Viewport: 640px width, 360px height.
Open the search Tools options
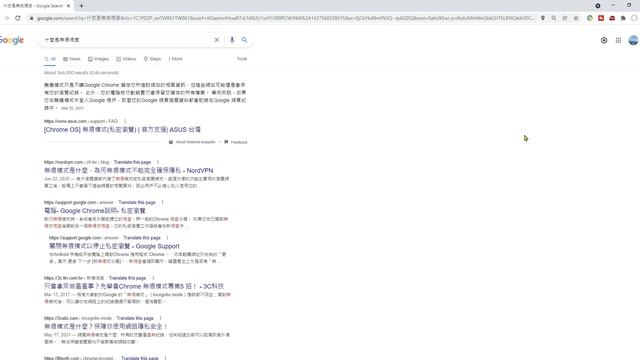pos(242,59)
